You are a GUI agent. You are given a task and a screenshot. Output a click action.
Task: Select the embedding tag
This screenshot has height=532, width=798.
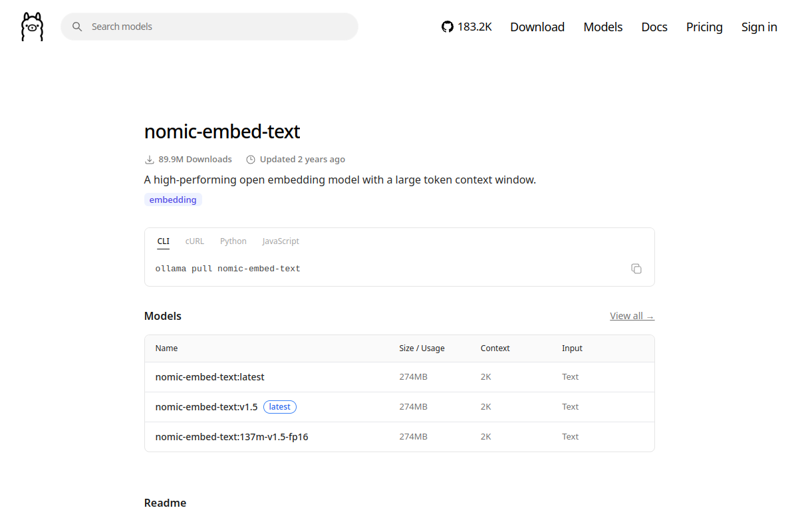click(x=173, y=199)
